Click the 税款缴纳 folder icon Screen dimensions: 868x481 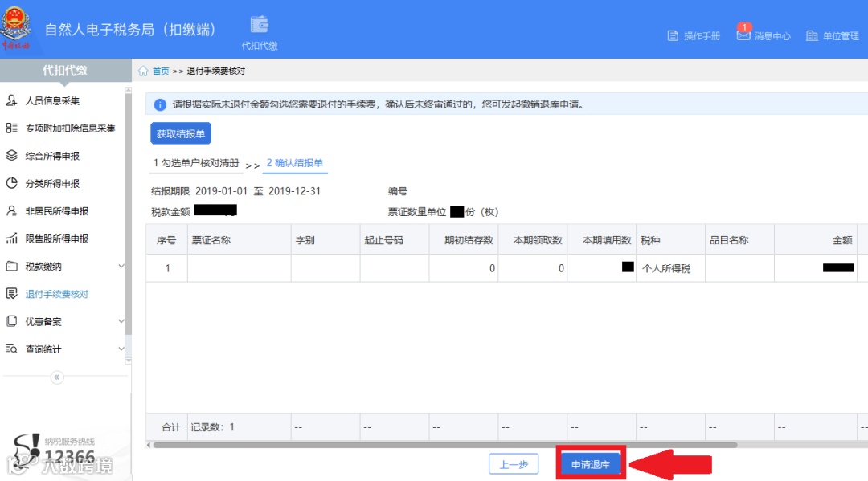[11, 266]
